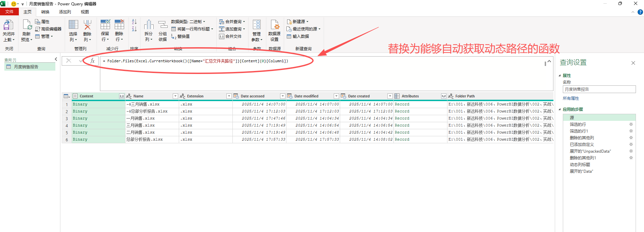644x232 pixels.
Task: Open the Advanced Editor (高级编辑器)
Action: 49,29
